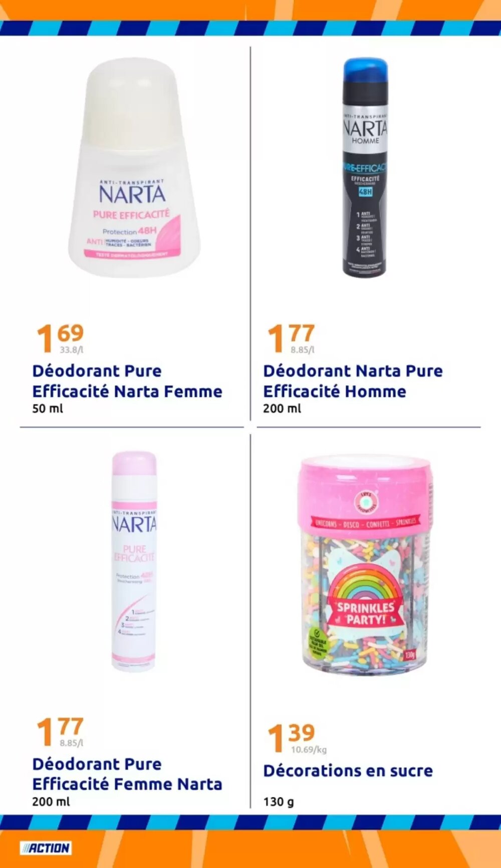This screenshot has width=501, height=868.
Task: Click the Action logo in footer
Action: point(46,848)
